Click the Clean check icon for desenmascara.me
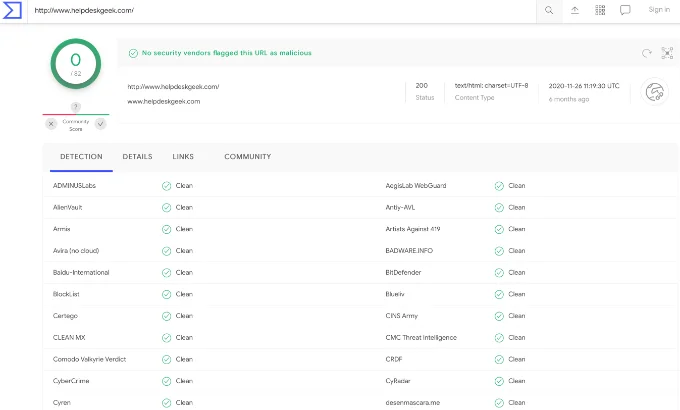The height and width of the screenshot is (410, 680). (499, 403)
